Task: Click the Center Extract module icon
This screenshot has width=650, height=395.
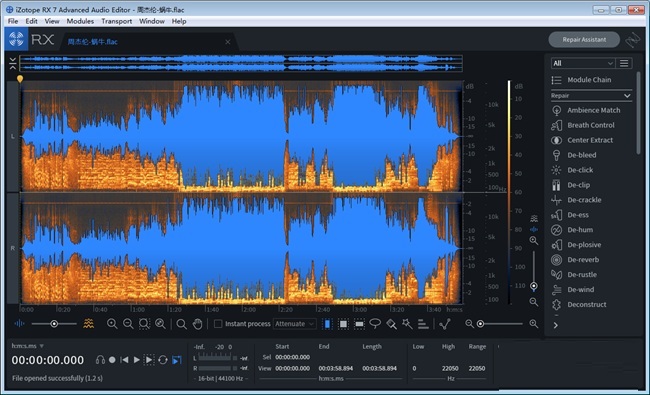Action: click(556, 140)
